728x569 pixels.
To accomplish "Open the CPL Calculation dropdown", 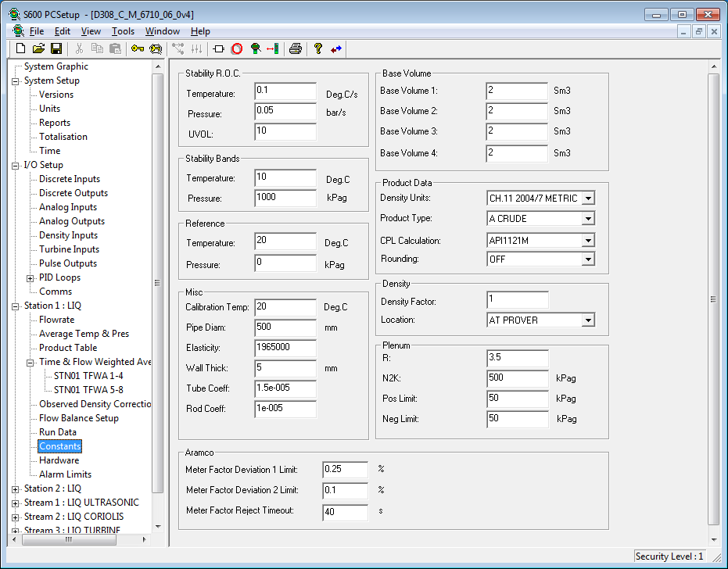I will (588, 241).
